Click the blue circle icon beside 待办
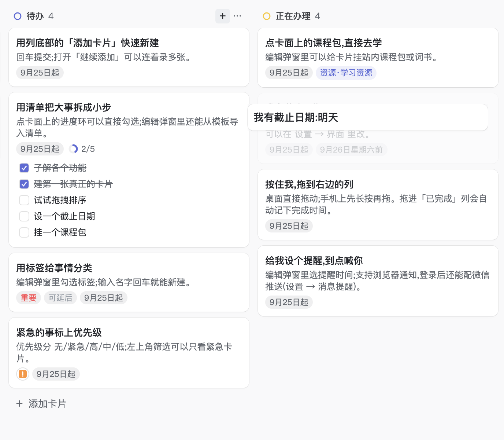The image size is (504, 440). (x=18, y=16)
